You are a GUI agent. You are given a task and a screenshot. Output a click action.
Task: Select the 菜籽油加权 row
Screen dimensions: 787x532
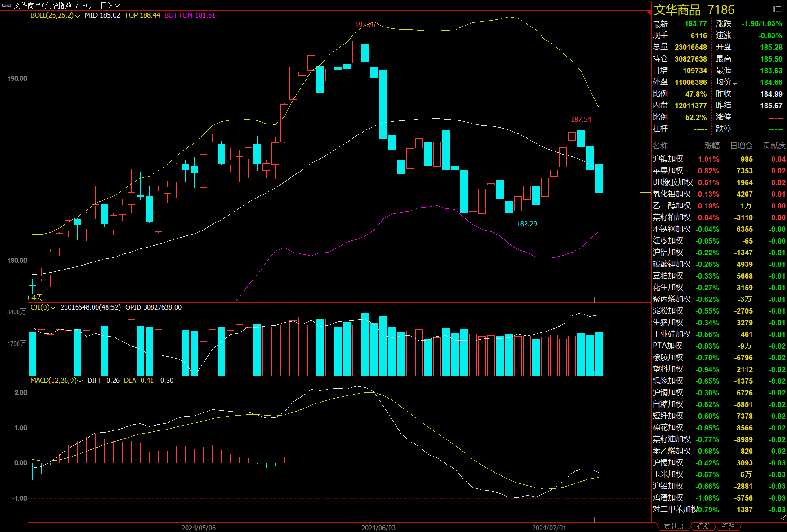click(x=719, y=439)
